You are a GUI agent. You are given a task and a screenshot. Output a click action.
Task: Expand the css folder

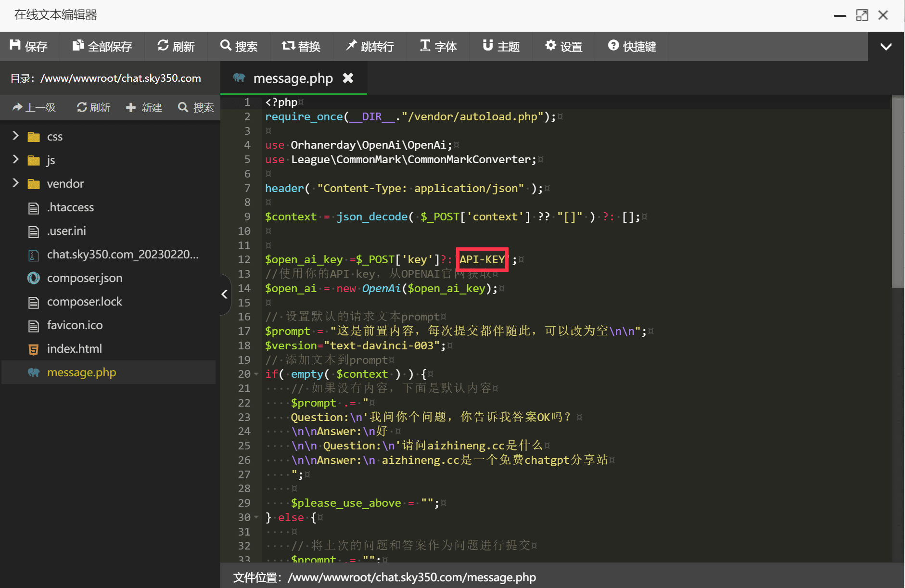[x=15, y=136]
